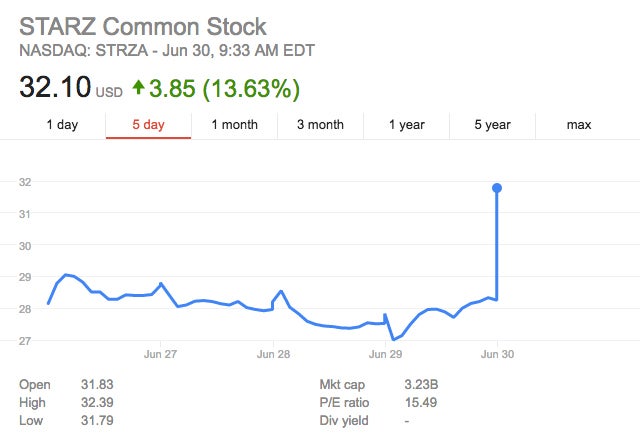Viewport: 640px width, 440px height.
Task: Show the 3 month chart view
Action: click(x=320, y=125)
